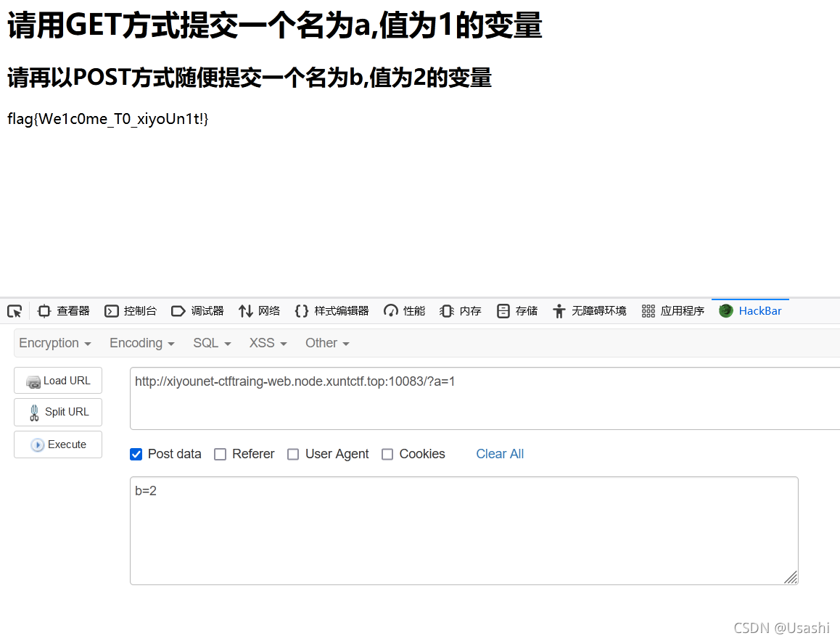
Task: Enable the Referer checkbox
Action: pos(221,455)
